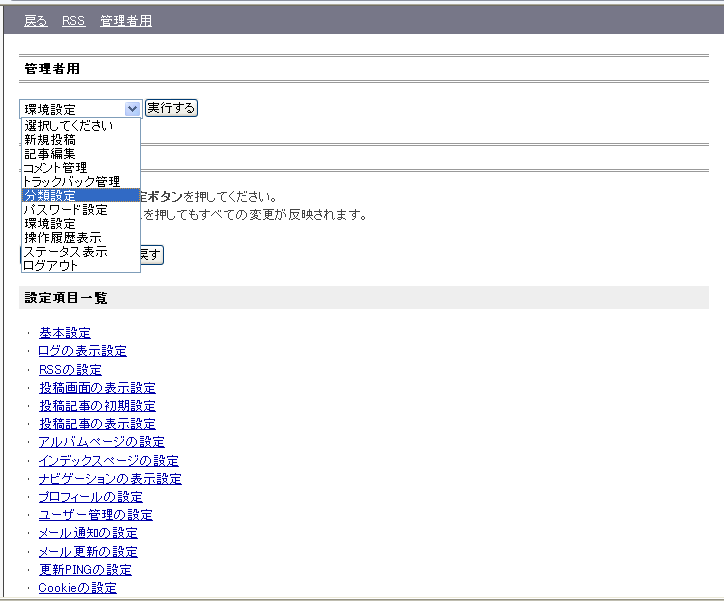Go to ログの表示設定 link
This screenshot has width=724, height=601.
82,351
